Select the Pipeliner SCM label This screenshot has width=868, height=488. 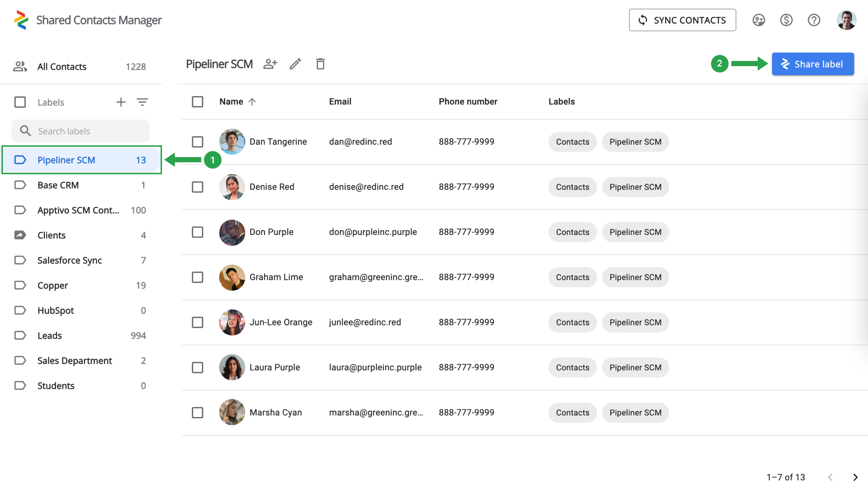tap(82, 160)
